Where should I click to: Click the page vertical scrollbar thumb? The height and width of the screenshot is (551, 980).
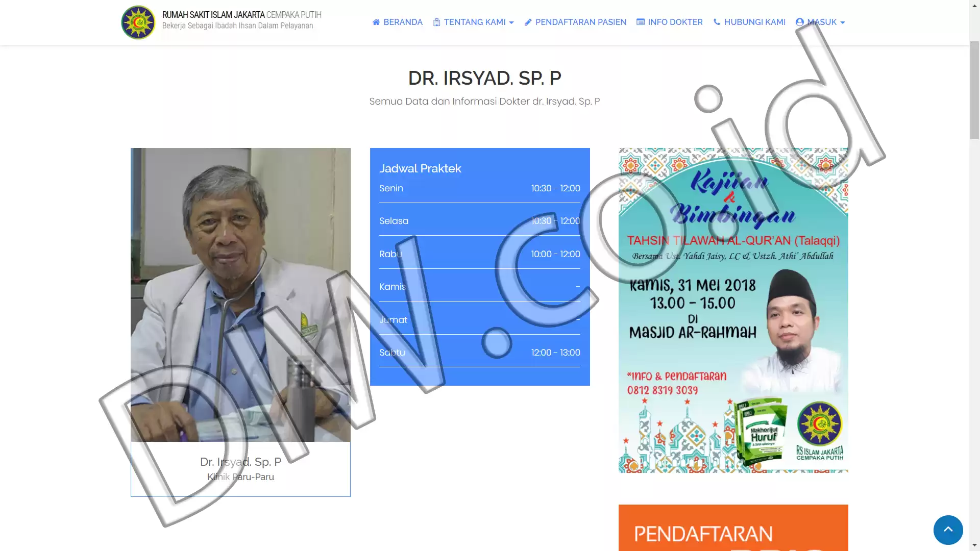point(974,90)
